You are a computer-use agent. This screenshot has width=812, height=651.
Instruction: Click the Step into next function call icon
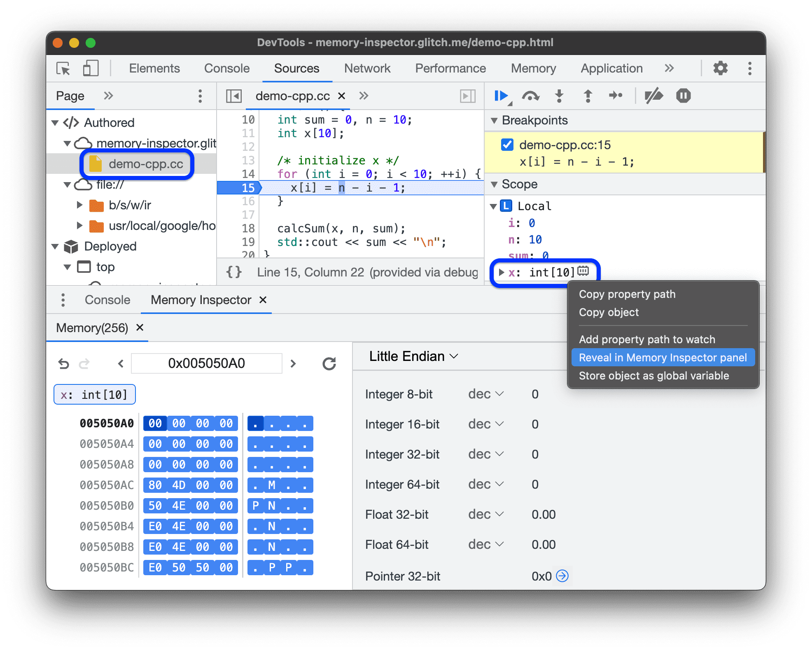[561, 98]
